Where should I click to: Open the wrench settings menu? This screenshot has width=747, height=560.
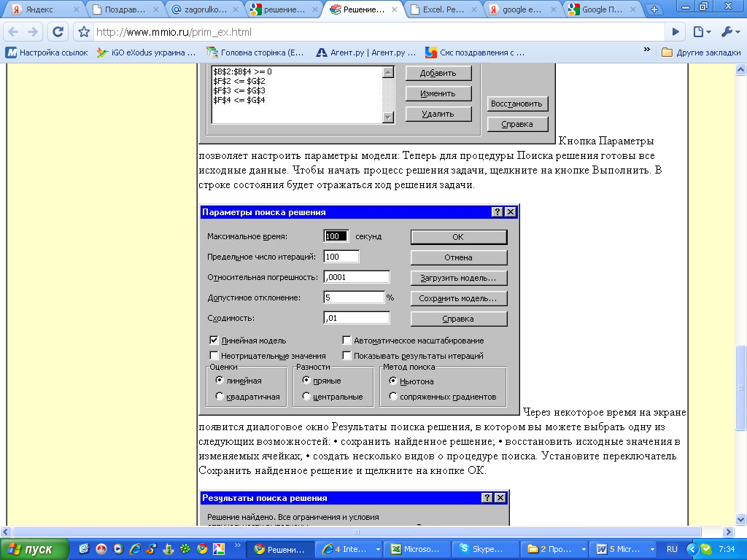click(x=730, y=32)
